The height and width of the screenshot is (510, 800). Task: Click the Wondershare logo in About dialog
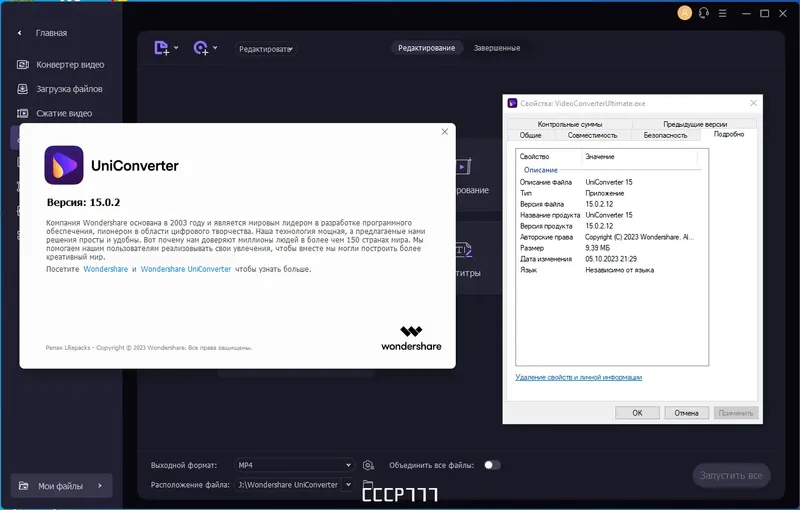point(411,339)
